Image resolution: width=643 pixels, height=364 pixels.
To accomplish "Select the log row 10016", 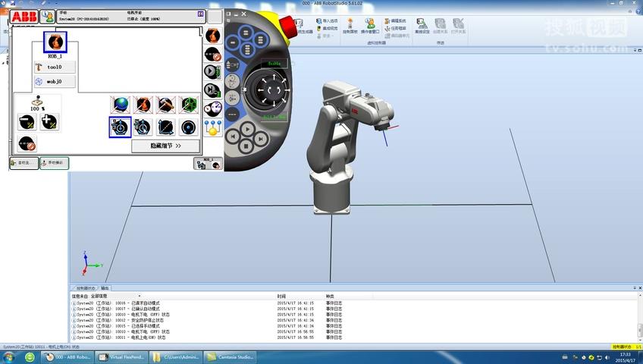I will coord(207,303).
